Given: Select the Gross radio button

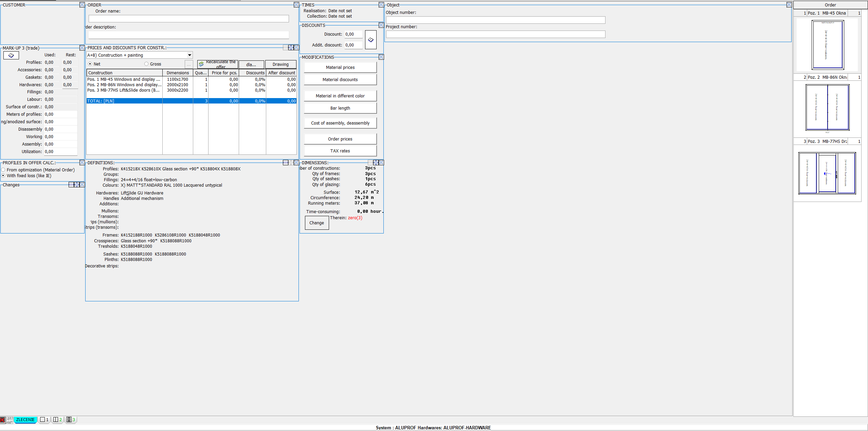Looking at the screenshot, I should (146, 64).
